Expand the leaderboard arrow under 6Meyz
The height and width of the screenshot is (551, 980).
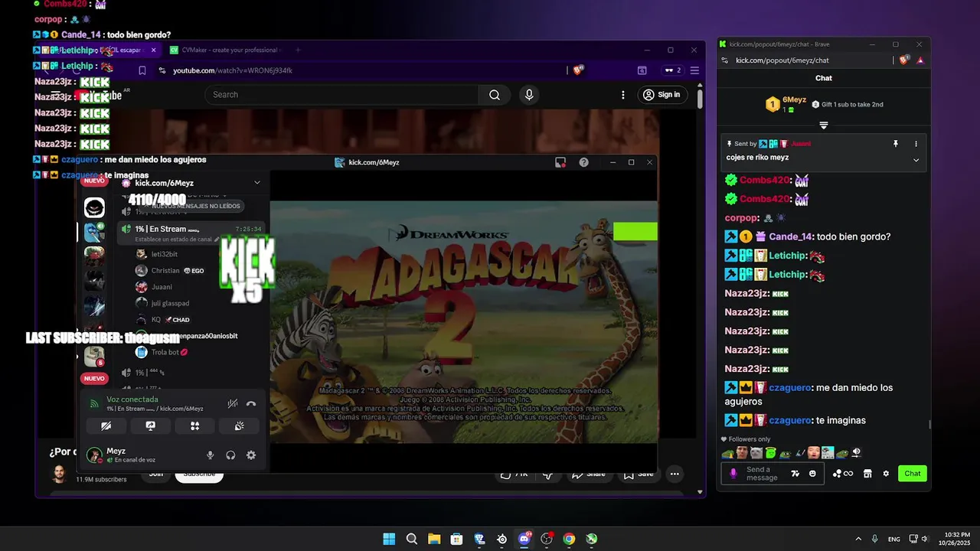pos(824,125)
